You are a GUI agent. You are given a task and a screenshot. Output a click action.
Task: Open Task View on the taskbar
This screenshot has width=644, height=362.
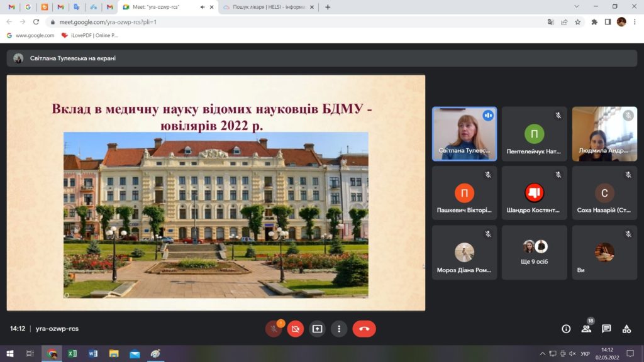pyautogui.click(x=30, y=353)
